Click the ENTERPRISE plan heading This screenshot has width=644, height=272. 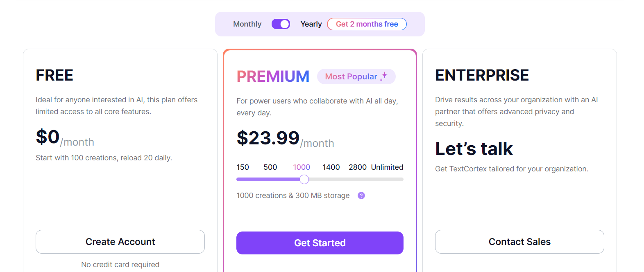482,75
